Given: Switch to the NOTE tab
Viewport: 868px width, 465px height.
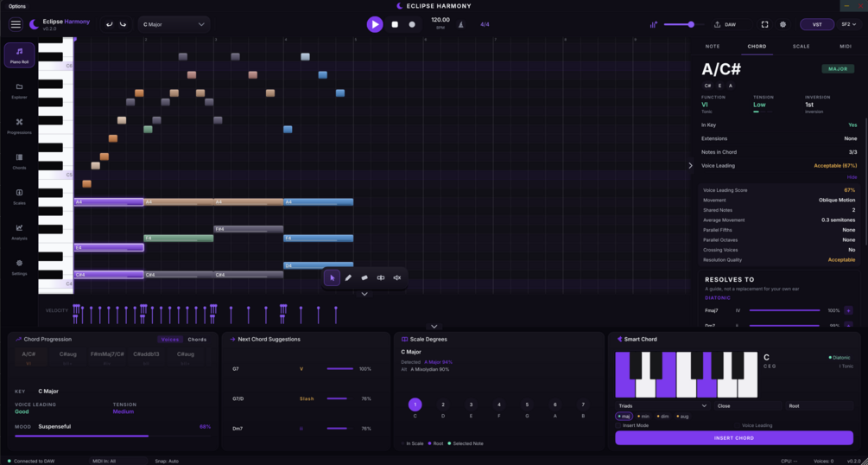Looking at the screenshot, I should (713, 47).
